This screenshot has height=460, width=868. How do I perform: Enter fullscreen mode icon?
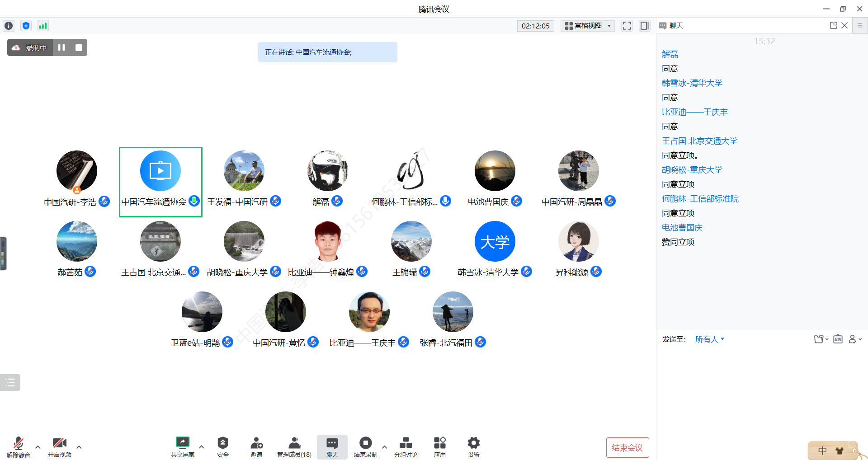coord(627,26)
